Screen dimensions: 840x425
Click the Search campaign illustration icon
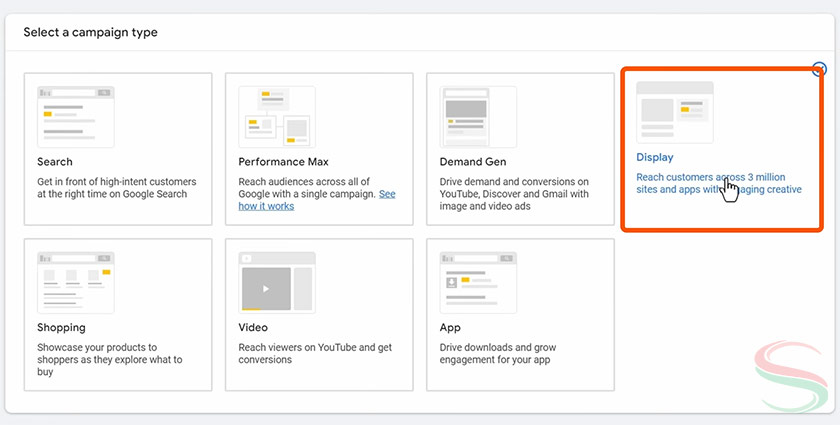coord(75,116)
